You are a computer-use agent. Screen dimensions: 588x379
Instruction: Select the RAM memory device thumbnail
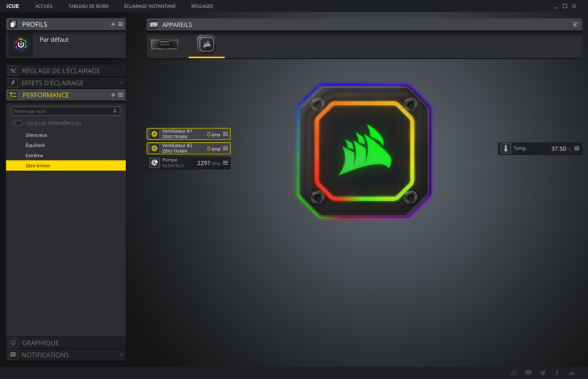[164, 44]
